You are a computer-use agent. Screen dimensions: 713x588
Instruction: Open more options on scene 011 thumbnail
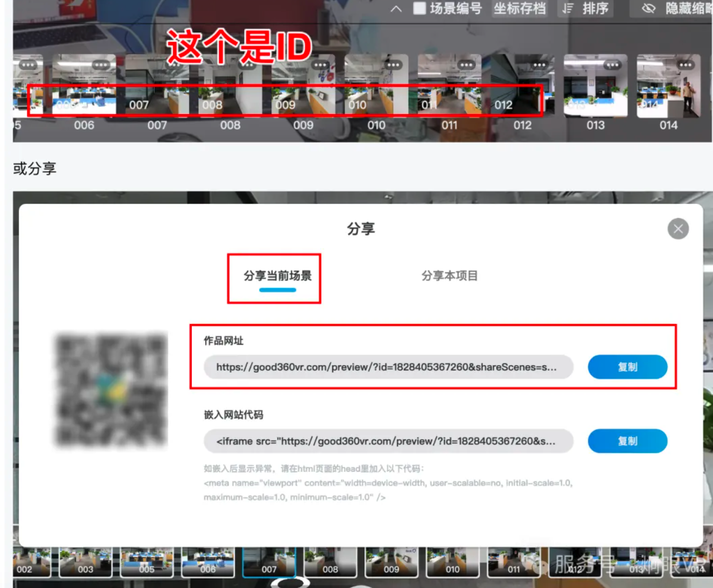point(466,65)
